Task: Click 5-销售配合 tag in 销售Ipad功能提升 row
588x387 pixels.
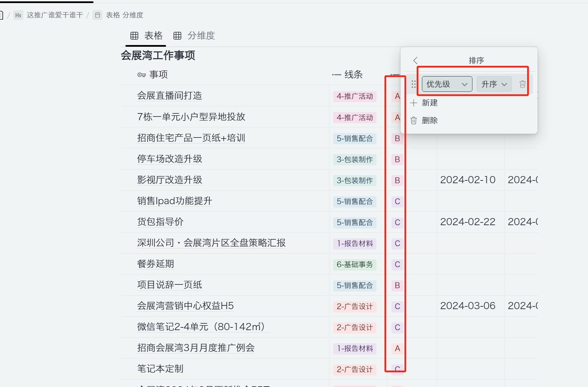Action: [x=355, y=201]
